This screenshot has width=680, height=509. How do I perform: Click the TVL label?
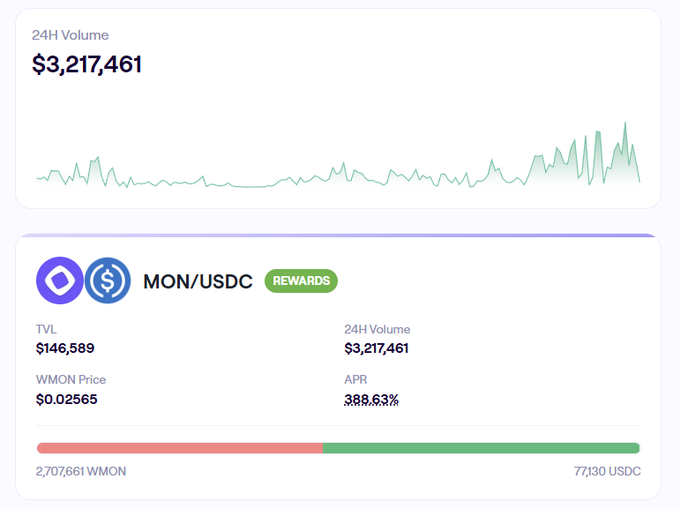pyautogui.click(x=46, y=330)
